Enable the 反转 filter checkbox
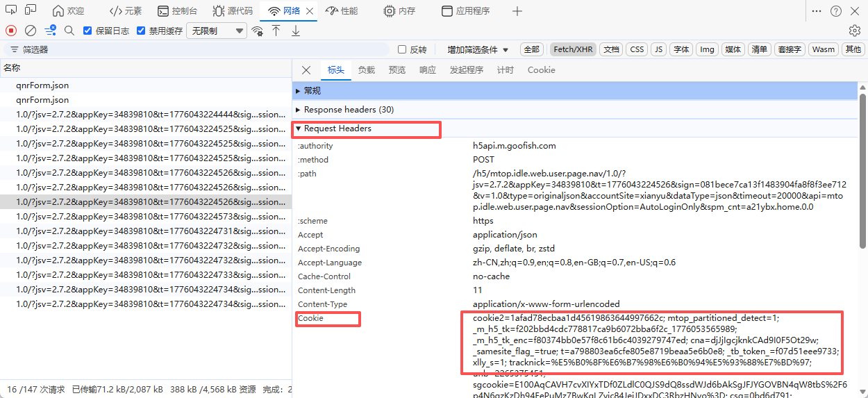 tap(402, 49)
